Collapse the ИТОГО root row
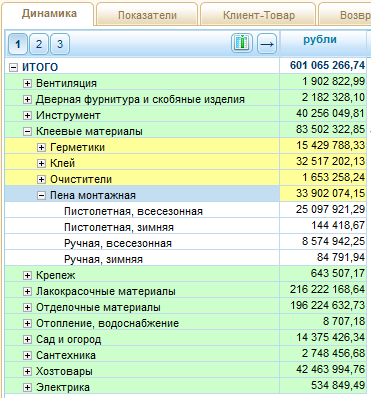 13,67
